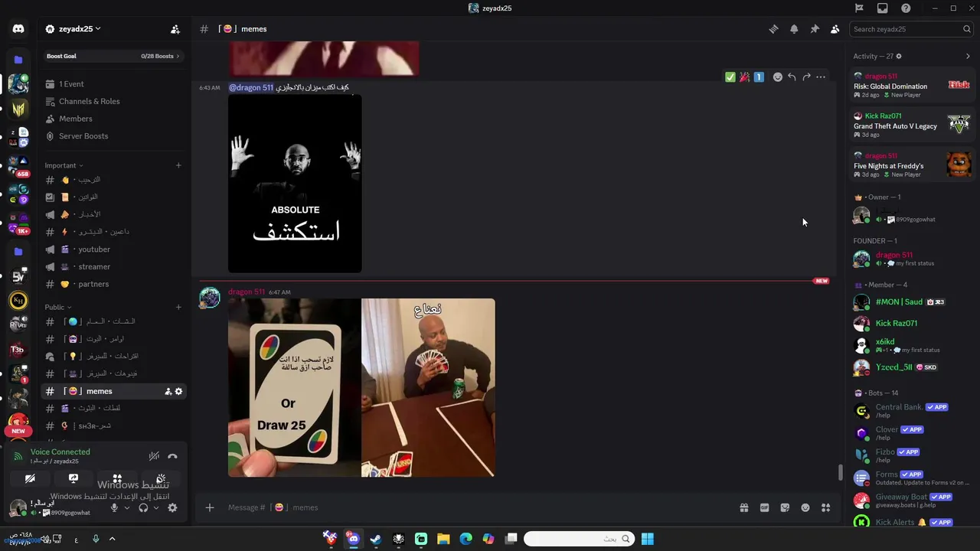This screenshot has height=551, width=980.
Task: Open input device options arrow
Action: tap(127, 507)
